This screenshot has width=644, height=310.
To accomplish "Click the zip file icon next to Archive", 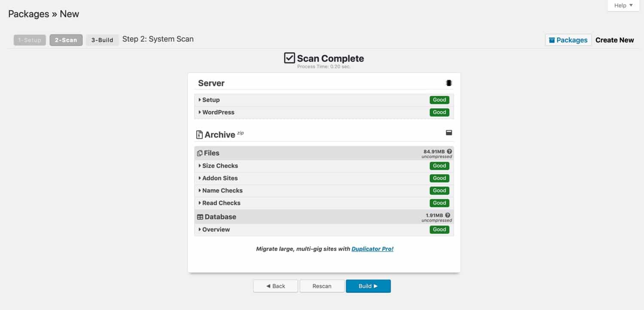I will click(x=199, y=134).
